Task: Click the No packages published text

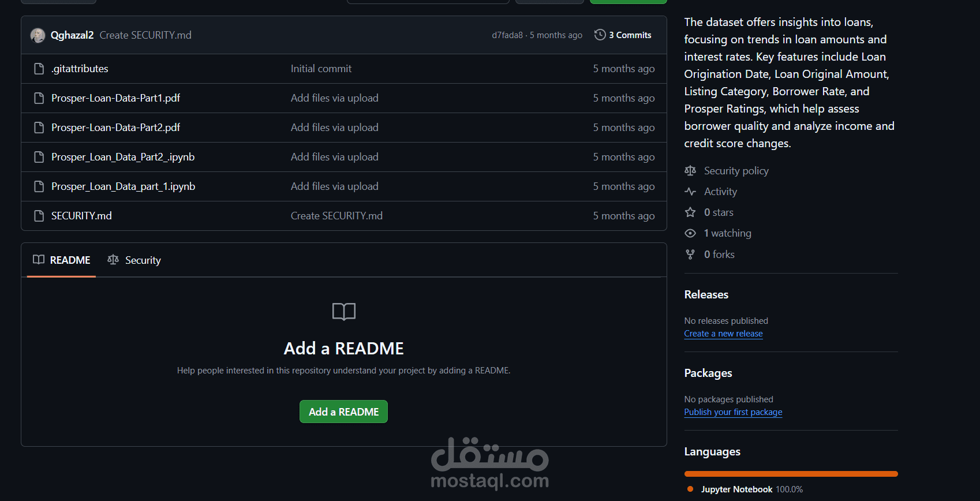Action: (x=729, y=399)
